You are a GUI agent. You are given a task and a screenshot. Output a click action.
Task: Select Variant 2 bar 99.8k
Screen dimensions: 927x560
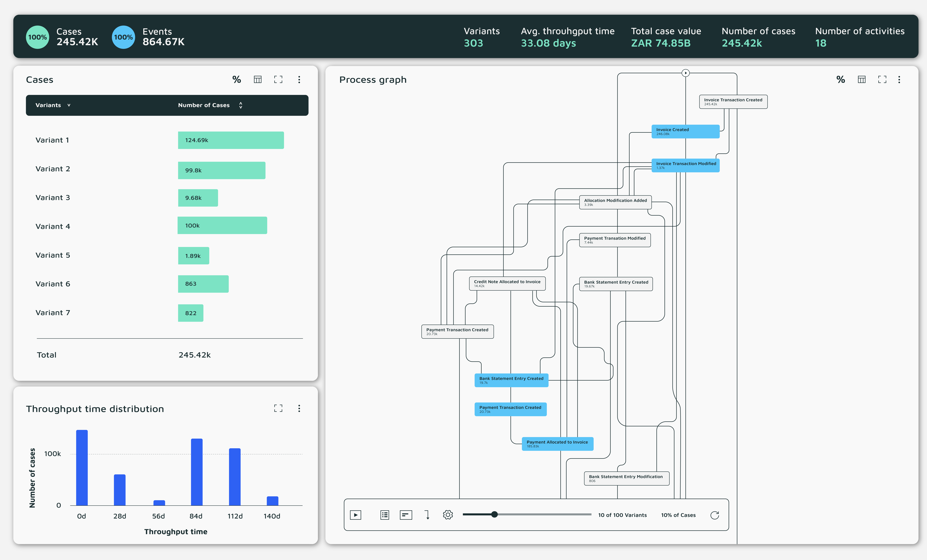[x=222, y=170]
